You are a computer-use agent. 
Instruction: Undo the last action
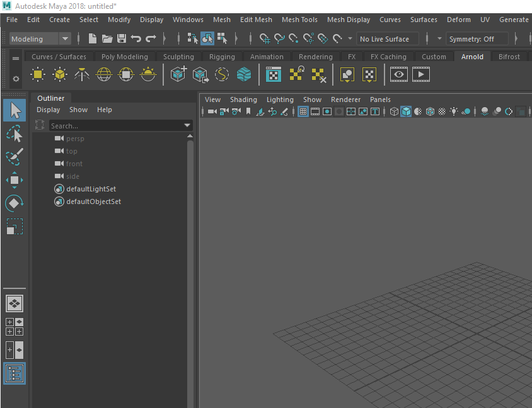pyautogui.click(x=136, y=38)
